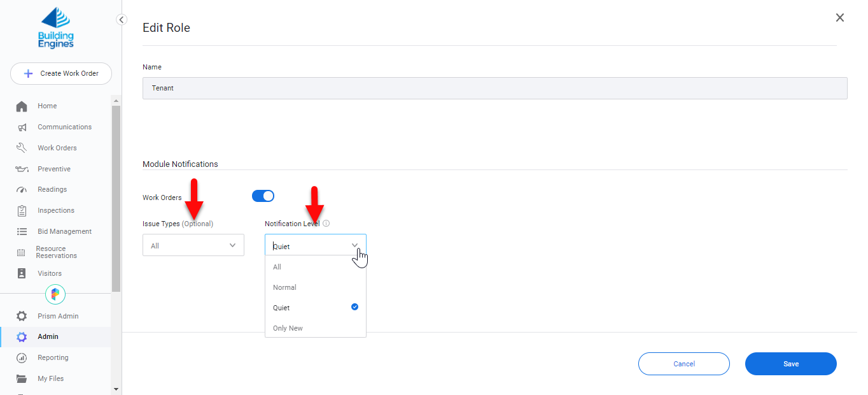The width and height of the screenshot is (868, 395).
Task: Select the Only New notification level option
Action: [x=316, y=328]
